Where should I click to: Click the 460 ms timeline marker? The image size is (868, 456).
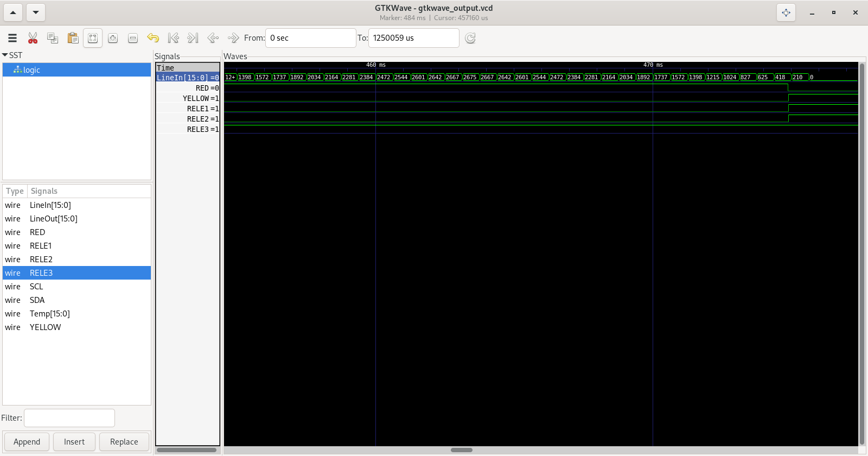[375, 65]
